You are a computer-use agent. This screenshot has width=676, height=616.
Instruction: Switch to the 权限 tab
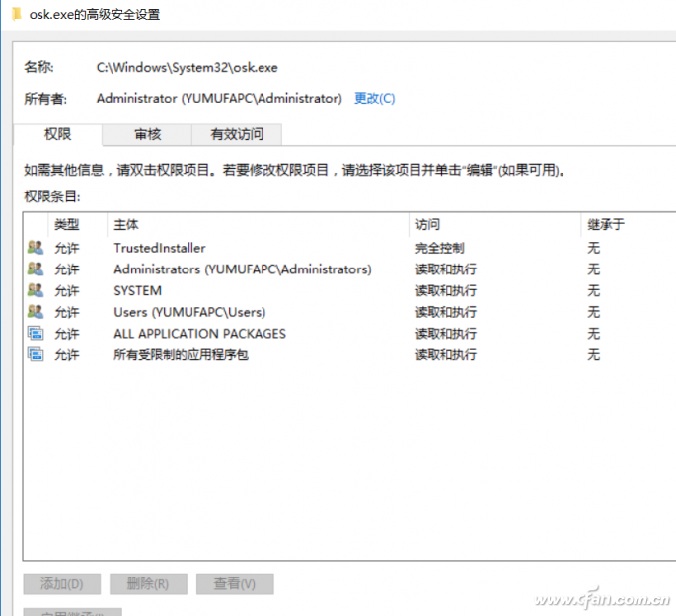pos(58,134)
